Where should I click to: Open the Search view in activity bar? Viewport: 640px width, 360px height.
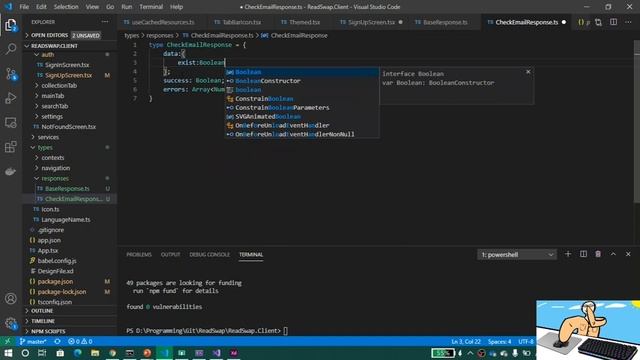tap(11, 49)
